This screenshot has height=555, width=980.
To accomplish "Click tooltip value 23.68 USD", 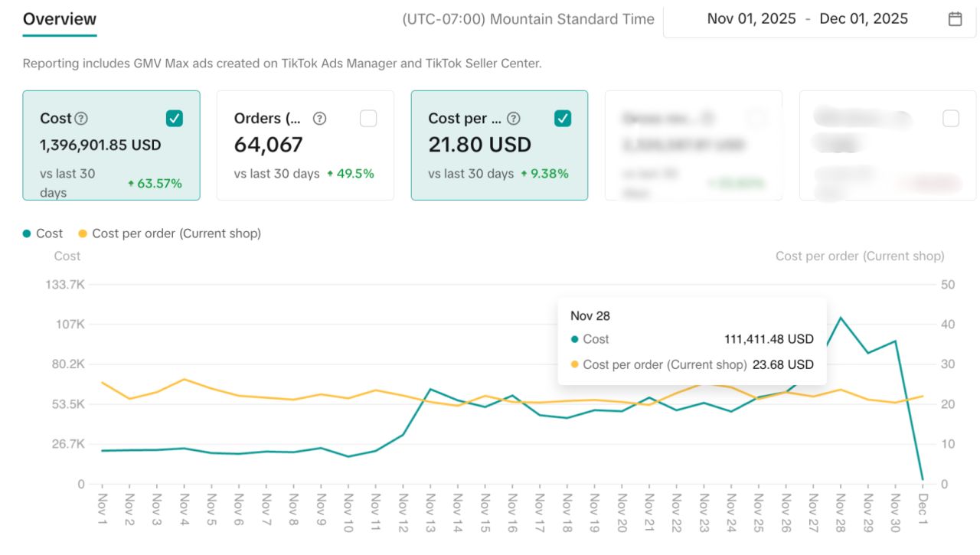I will coord(783,364).
